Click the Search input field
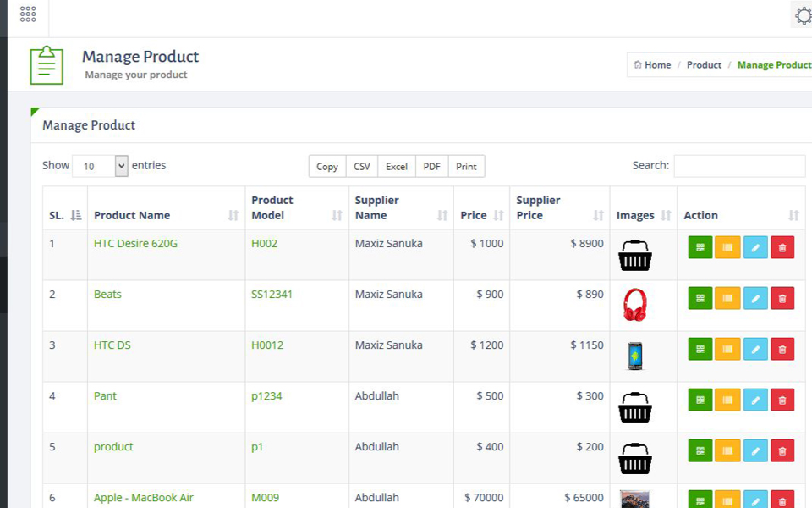The height and width of the screenshot is (508, 812). (739, 166)
